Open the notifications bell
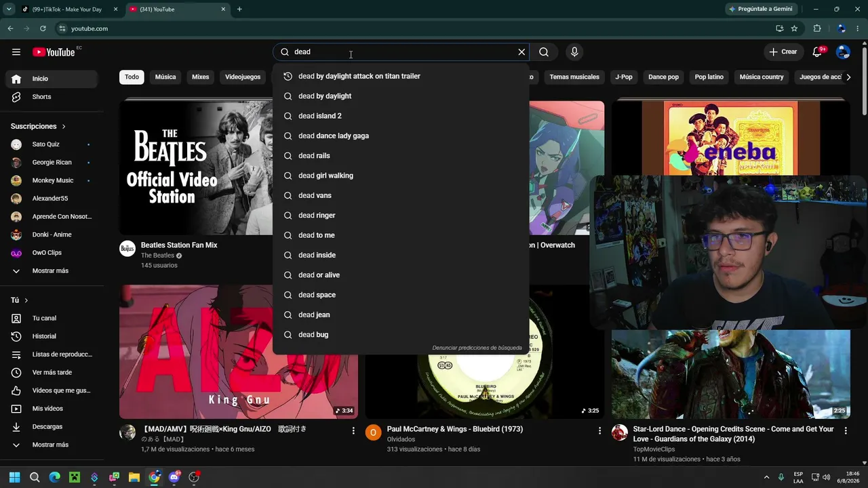This screenshot has height=488, width=868. (817, 52)
